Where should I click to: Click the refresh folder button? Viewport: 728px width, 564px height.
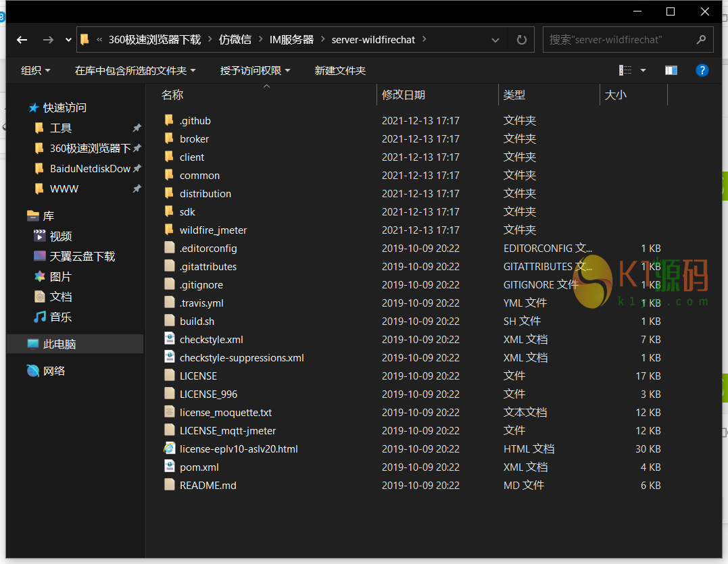[x=521, y=40]
